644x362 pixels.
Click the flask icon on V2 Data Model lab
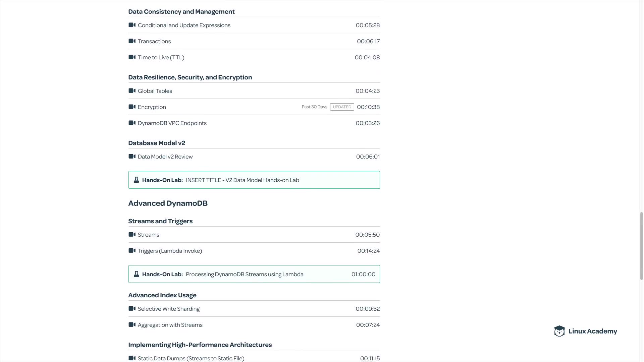[x=136, y=180]
